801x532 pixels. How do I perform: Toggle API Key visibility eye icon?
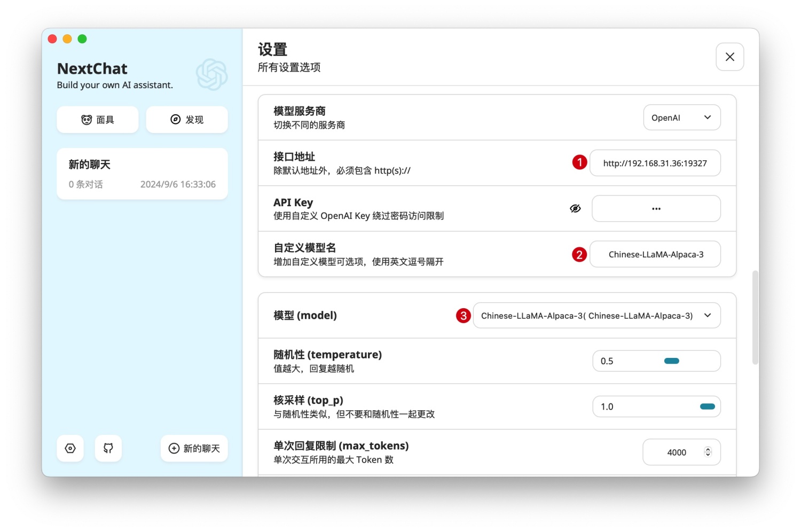pyautogui.click(x=575, y=208)
